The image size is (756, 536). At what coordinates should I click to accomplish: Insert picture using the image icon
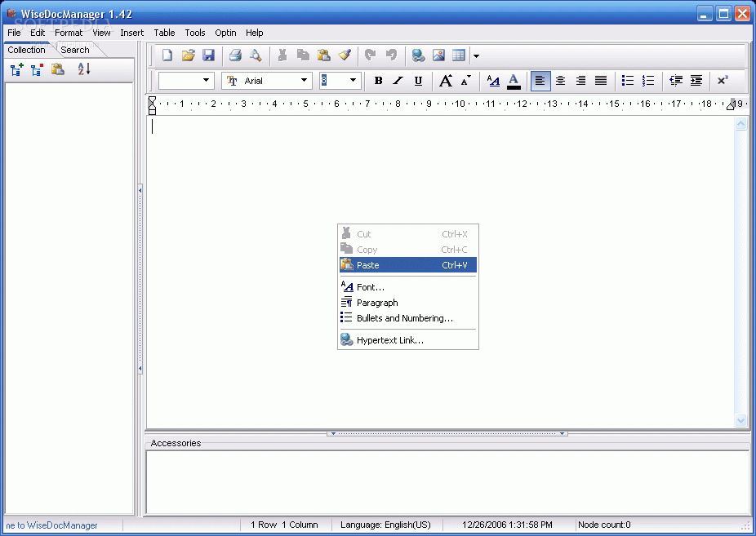click(x=438, y=55)
